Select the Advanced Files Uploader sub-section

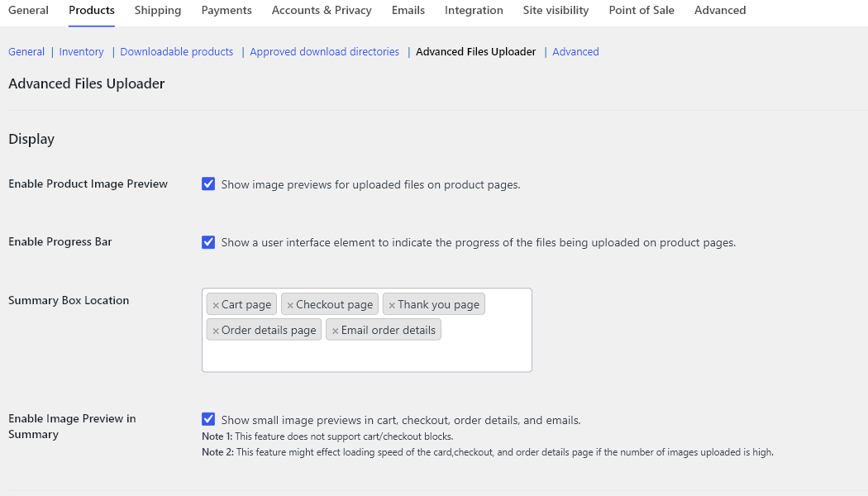(x=476, y=51)
